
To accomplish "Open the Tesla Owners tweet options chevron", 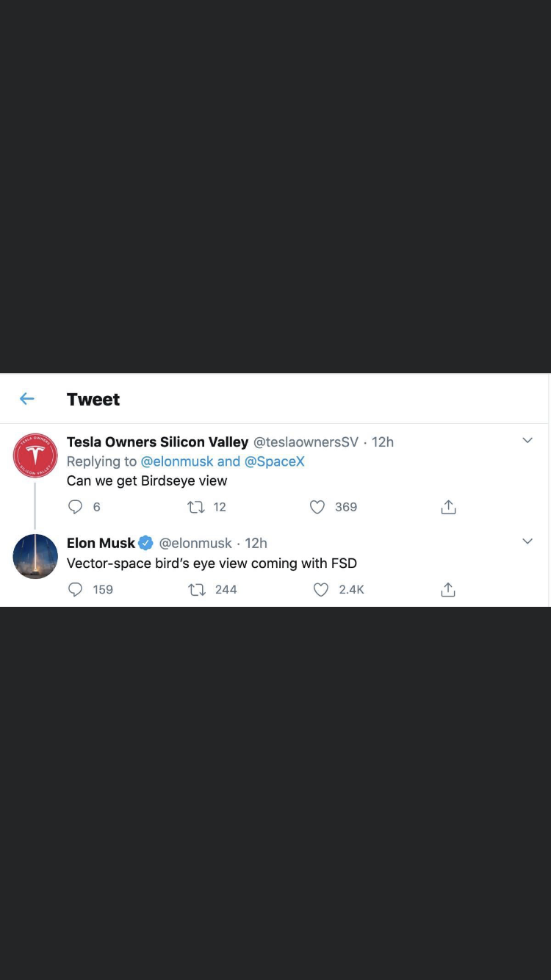I will (527, 441).
